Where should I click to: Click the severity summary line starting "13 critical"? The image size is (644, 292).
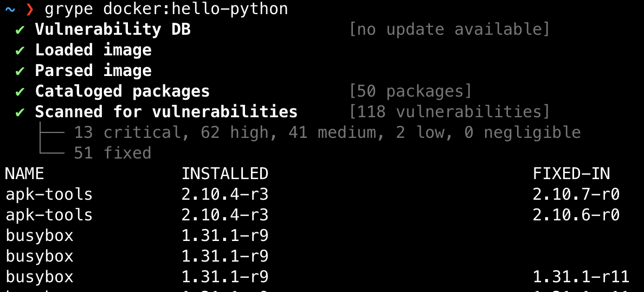pyautogui.click(x=327, y=132)
